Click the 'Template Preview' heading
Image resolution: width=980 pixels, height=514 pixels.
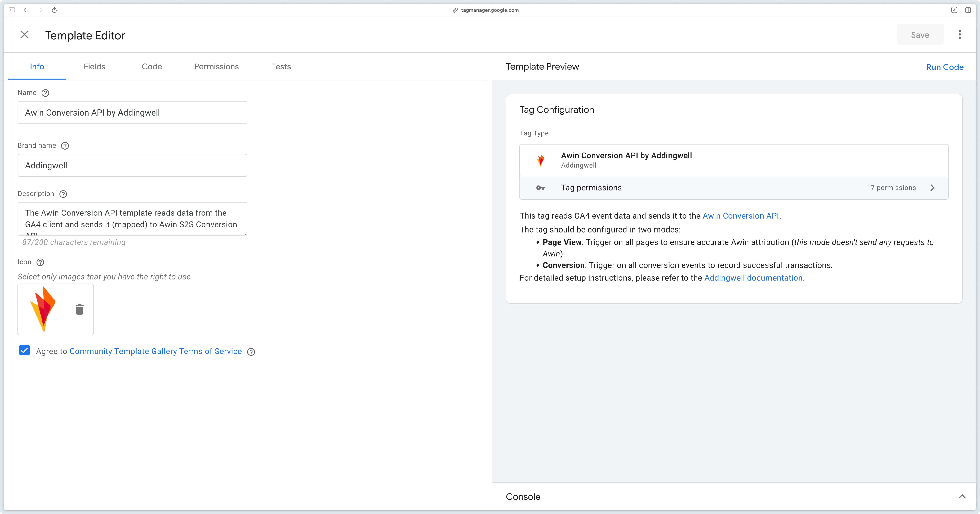pos(542,67)
